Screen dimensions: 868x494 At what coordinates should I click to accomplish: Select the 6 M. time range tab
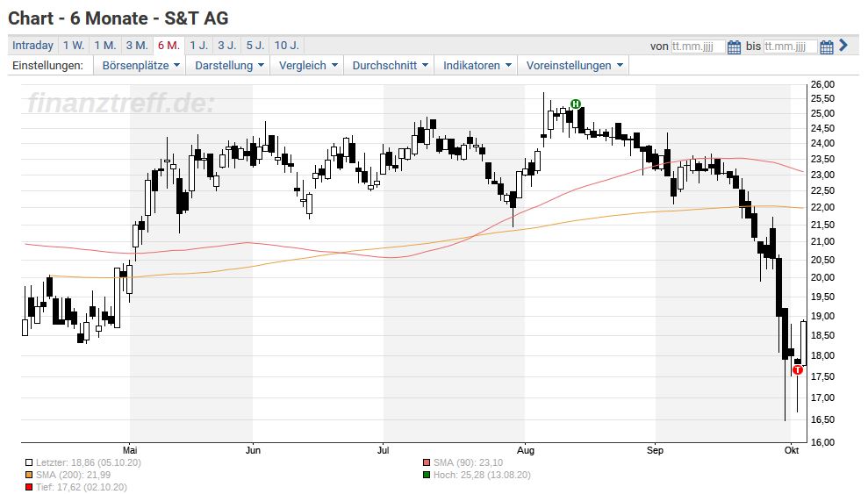[x=169, y=46]
